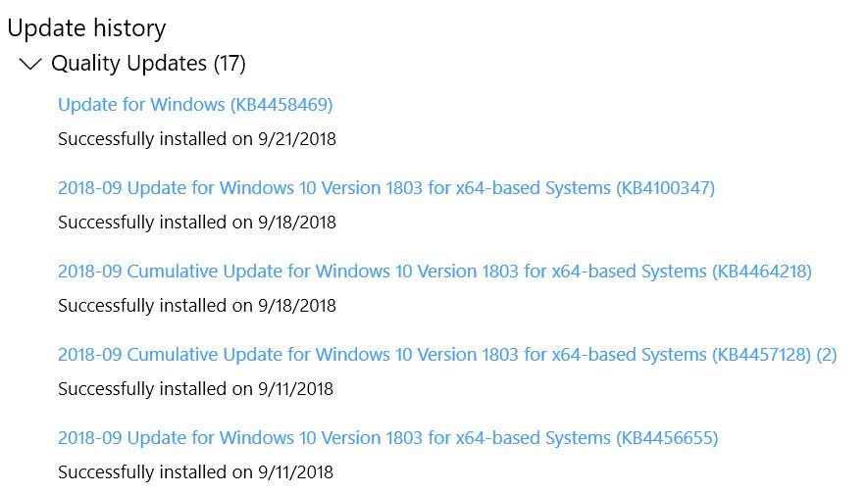Click the (KB4100347) number in the second link
Screen dimensions: 868x495
tap(663, 188)
